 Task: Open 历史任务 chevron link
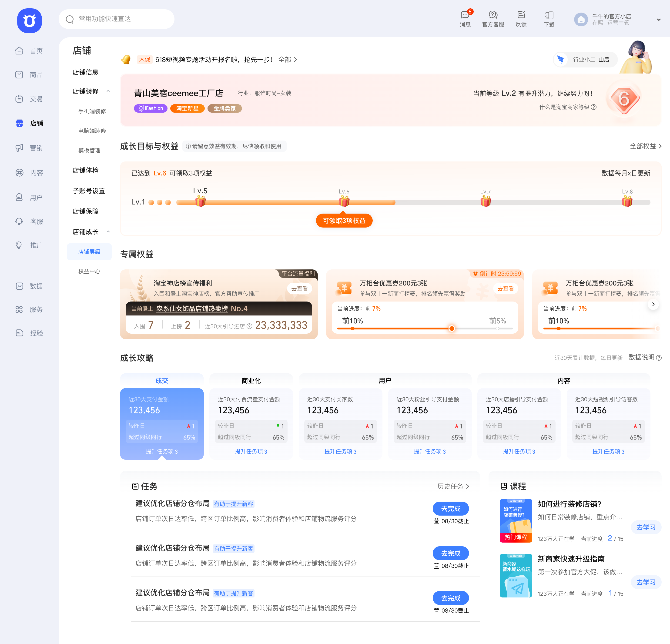(x=453, y=486)
